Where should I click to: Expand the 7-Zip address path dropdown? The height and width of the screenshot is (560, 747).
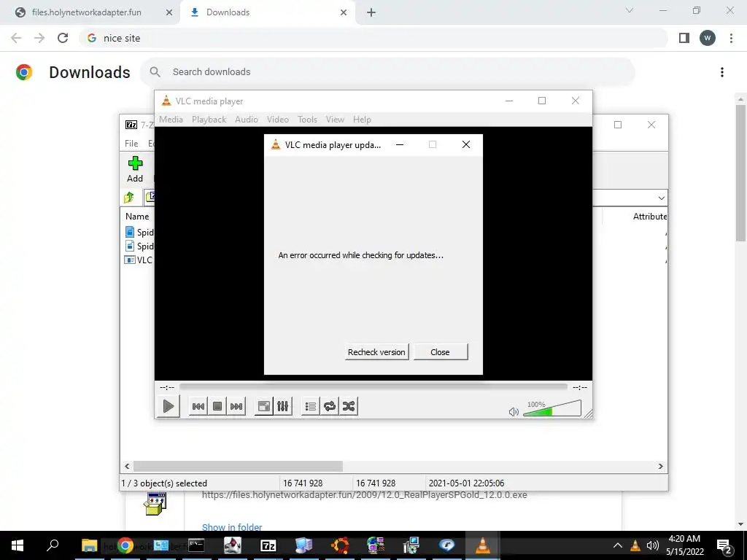pyautogui.click(x=661, y=198)
